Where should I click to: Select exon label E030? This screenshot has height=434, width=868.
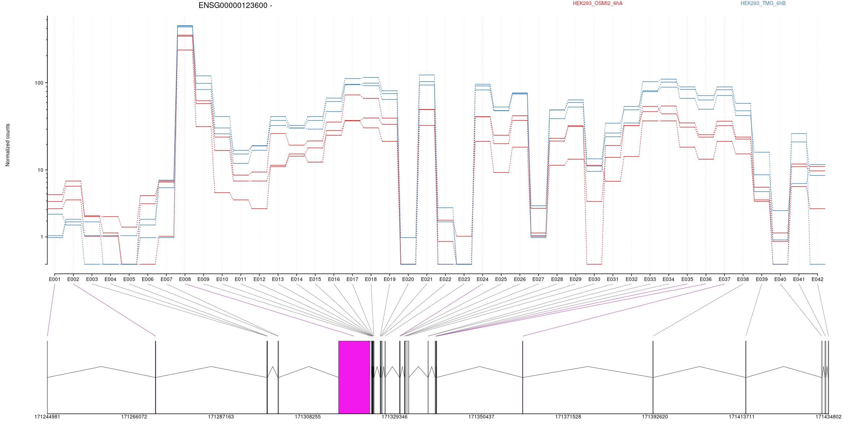click(x=594, y=279)
